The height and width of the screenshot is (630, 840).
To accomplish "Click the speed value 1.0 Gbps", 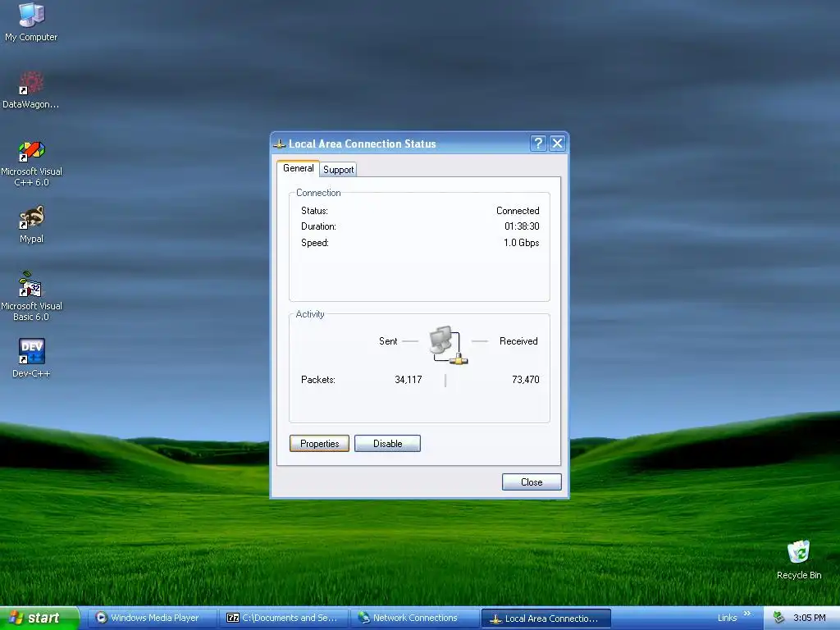I will click(x=521, y=243).
